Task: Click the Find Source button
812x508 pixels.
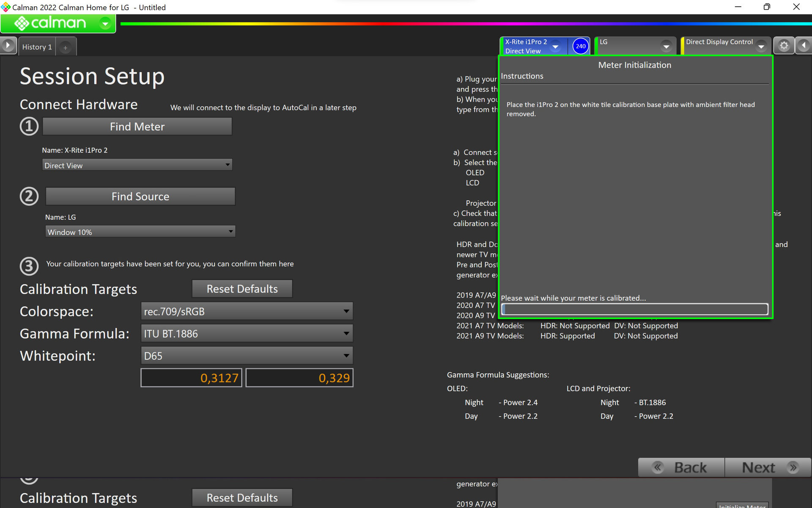Action: click(x=140, y=196)
